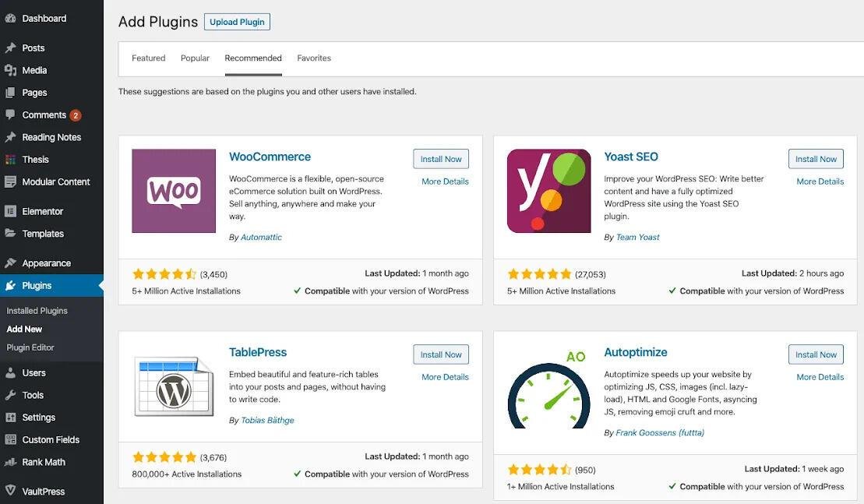Open More Details for Yoast SEO

[x=820, y=180]
